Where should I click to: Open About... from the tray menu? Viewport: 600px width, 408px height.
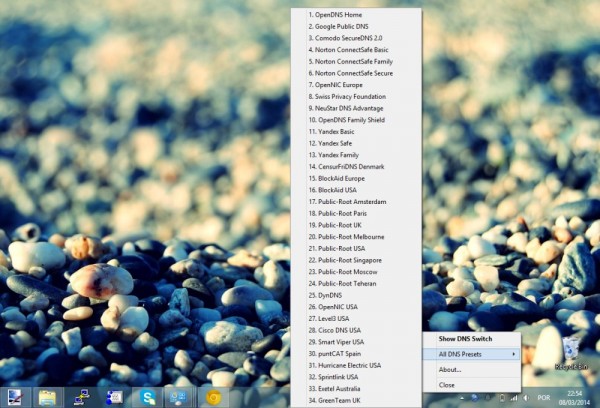tap(472, 370)
